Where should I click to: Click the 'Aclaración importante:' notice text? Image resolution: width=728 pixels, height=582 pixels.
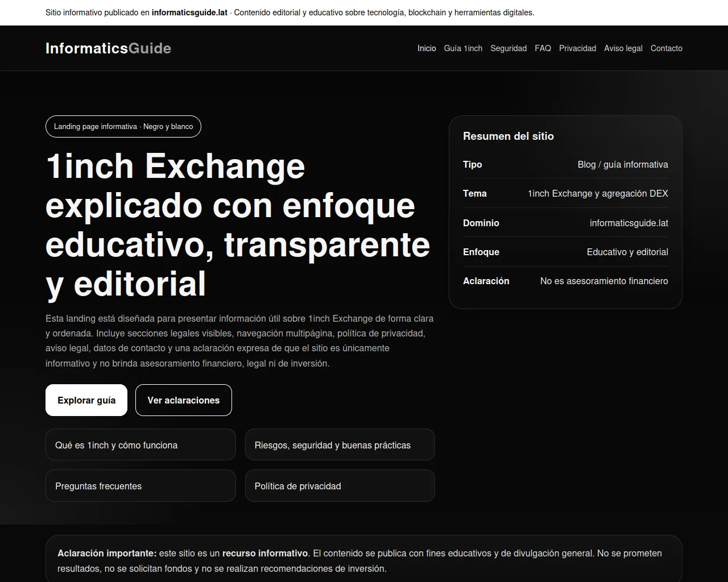[x=107, y=553]
